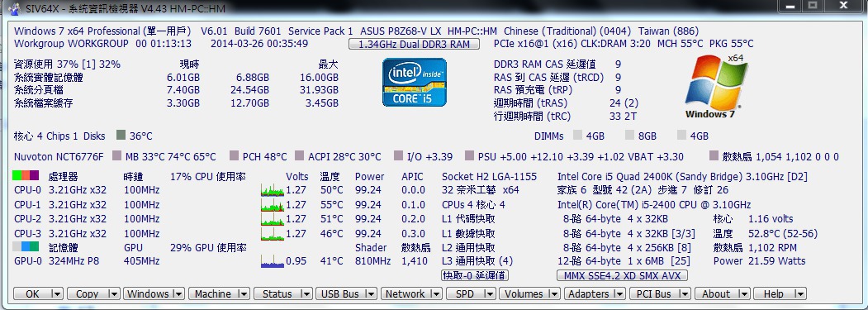Click the 系統實體記憶體 row label
The image size is (868, 310).
pyautogui.click(x=49, y=78)
